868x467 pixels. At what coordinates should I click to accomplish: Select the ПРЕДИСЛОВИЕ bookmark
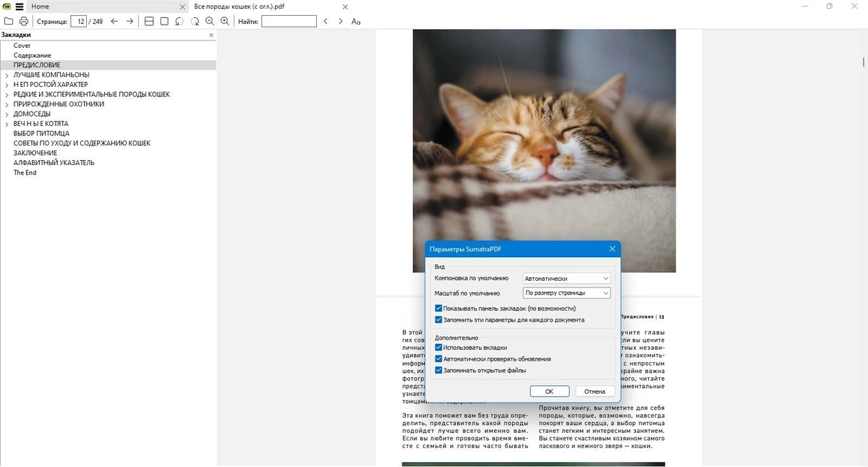[x=37, y=65]
